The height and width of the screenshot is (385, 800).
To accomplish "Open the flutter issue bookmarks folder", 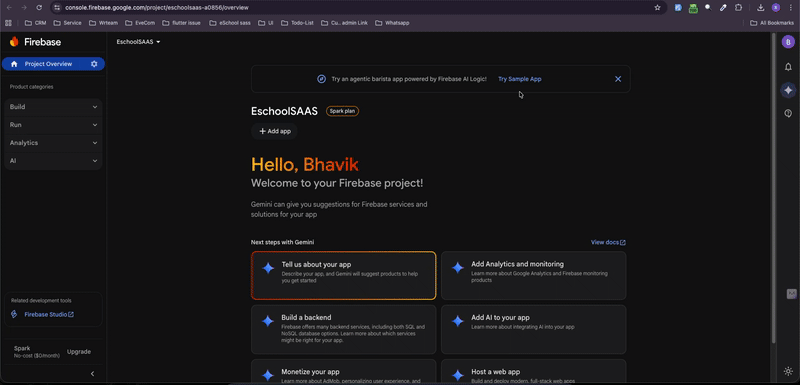I will [181, 23].
